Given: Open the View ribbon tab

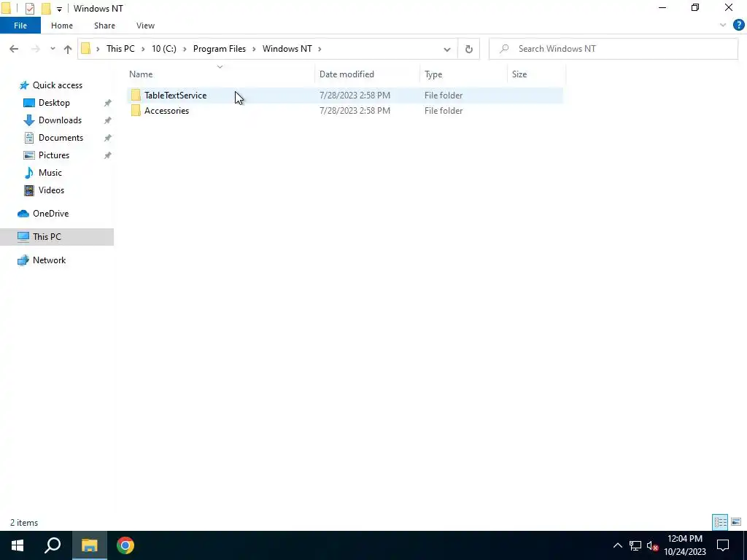Looking at the screenshot, I should tap(145, 26).
